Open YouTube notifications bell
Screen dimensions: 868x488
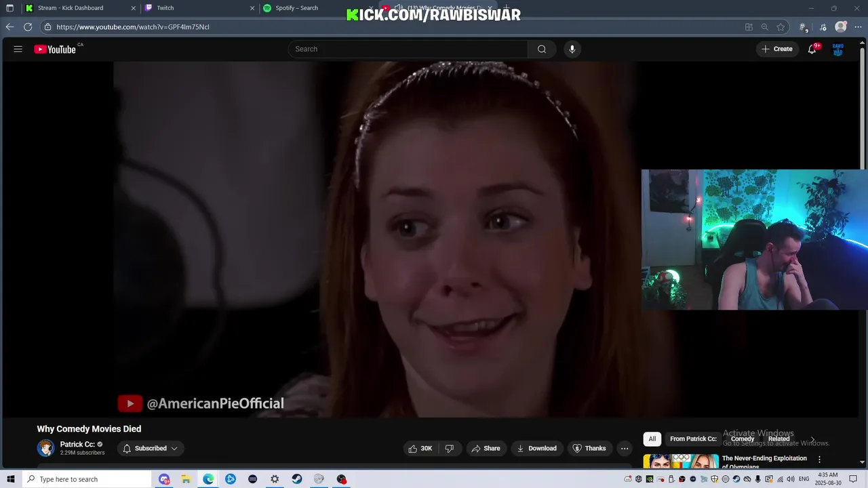pyautogui.click(x=812, y=49)
